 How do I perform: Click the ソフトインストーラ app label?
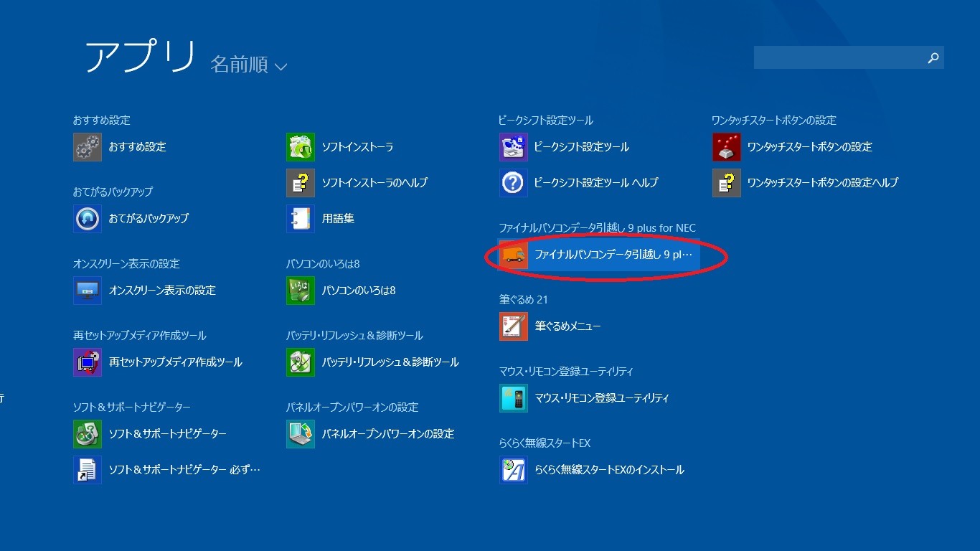(357, 147)
